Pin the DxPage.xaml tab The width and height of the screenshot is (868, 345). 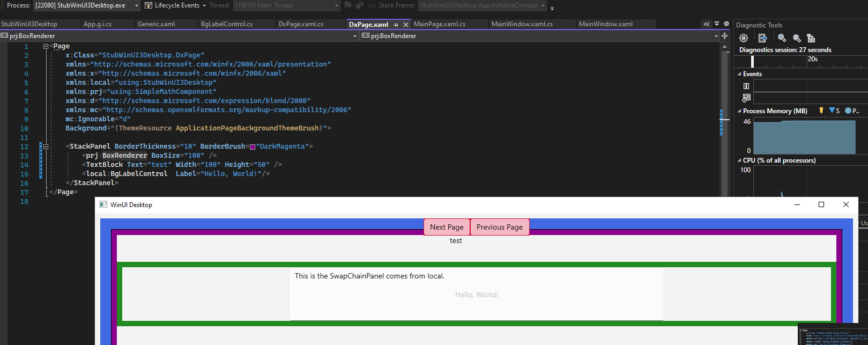396,25
